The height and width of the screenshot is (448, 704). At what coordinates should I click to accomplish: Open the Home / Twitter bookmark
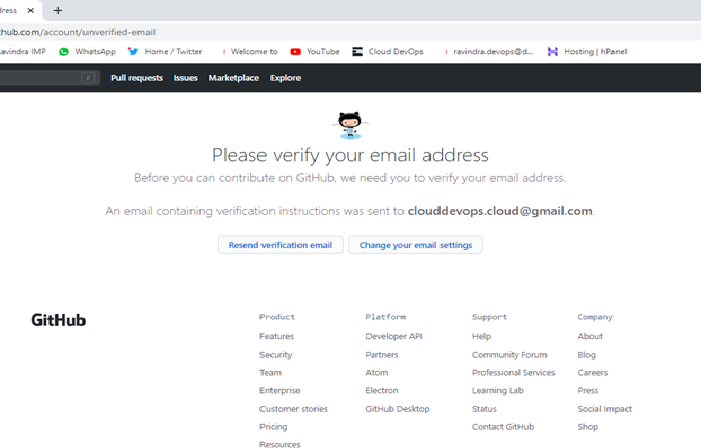tap(166, 51)
